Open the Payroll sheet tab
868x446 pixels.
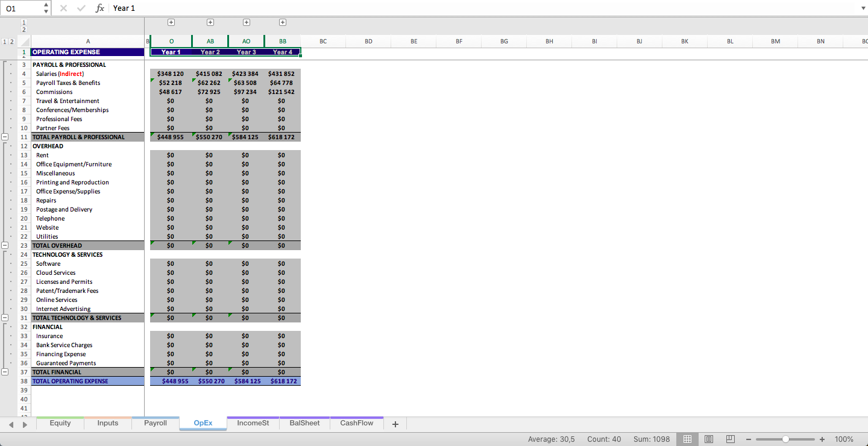(x=156, y=423)
